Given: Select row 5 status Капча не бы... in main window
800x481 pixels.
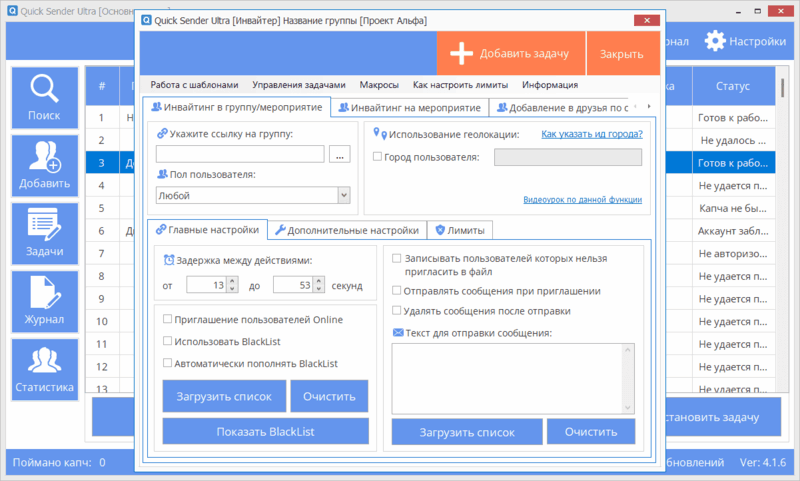Looking at the screenshot, I should point(733,208).
